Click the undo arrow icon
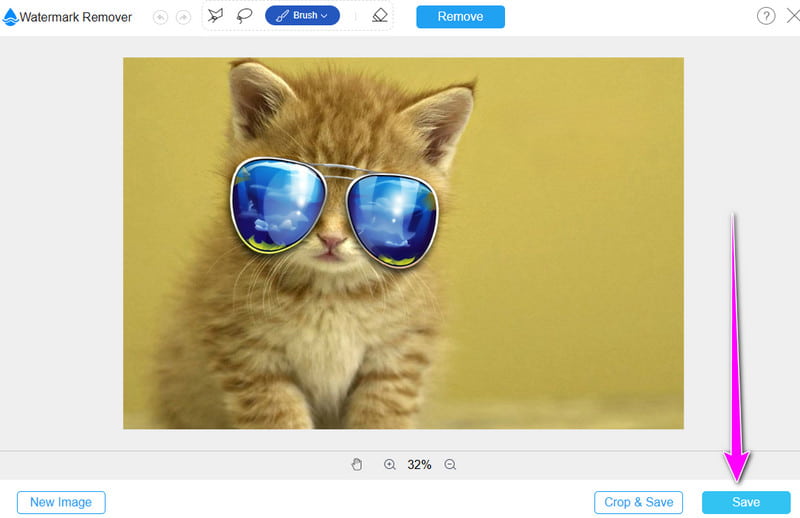This screenshot has height=518, width=800. pyautogui.click(x=160, y=16)
